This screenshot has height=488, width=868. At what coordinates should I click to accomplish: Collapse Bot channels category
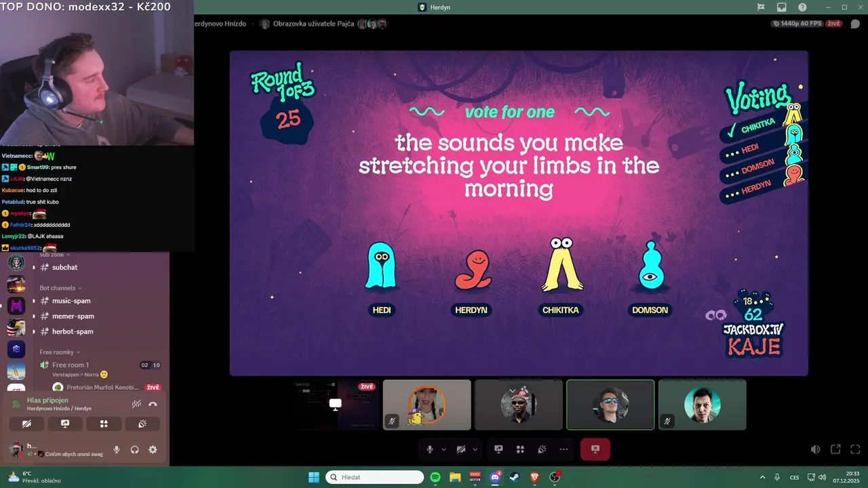(x=60, y=288)
